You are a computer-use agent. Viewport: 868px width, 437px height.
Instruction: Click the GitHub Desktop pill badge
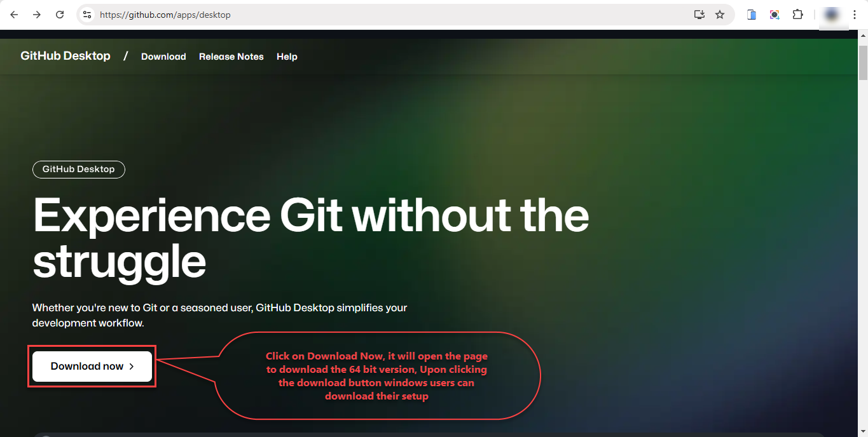click(78, 169)
